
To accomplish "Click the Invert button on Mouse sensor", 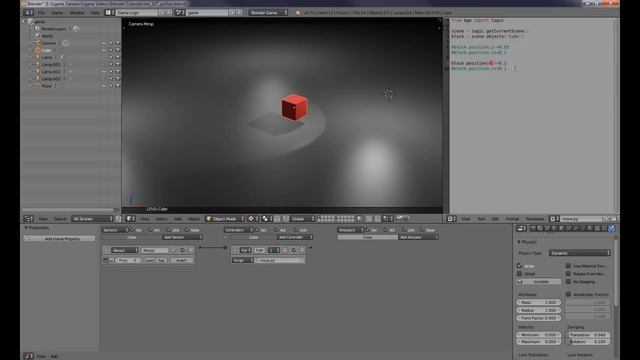I will pyautogui.click(x=181, y=260).
